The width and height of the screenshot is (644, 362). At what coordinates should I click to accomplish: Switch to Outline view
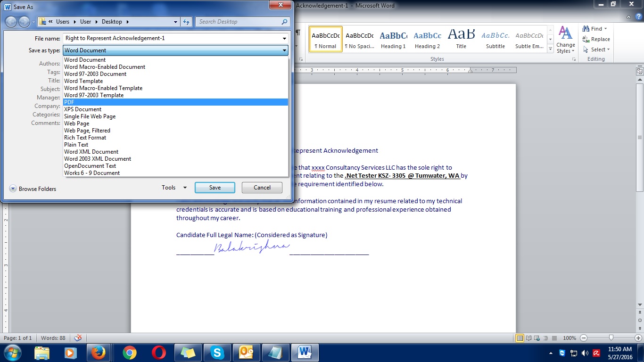545,338
